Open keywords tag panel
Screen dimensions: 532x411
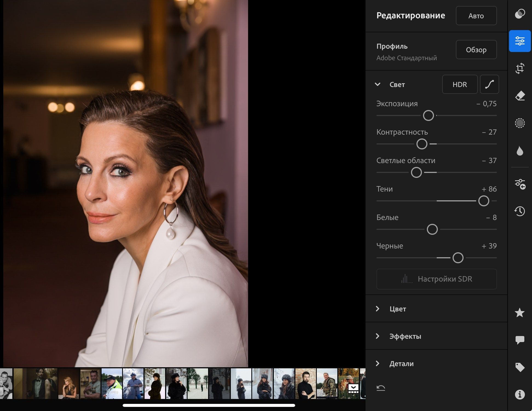pyautogui.click(x=520, y=367)
